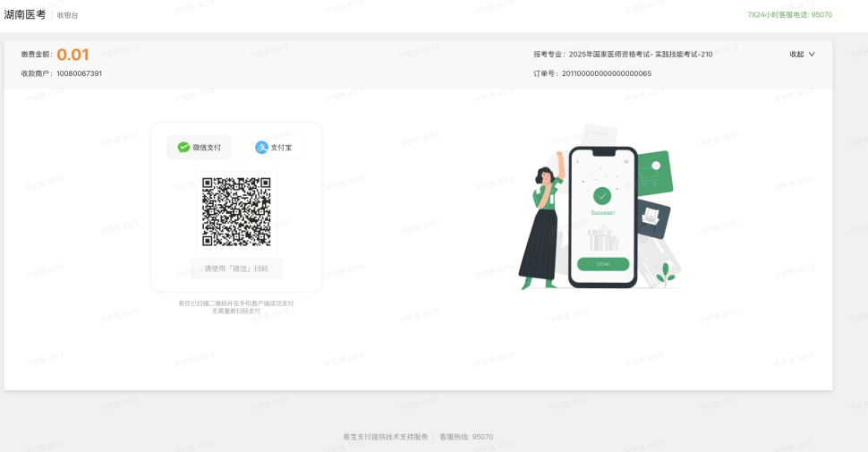Screen dimensions: 868x452
Task: Click the orange 0.01 payment amount
Action: point(72,55)
